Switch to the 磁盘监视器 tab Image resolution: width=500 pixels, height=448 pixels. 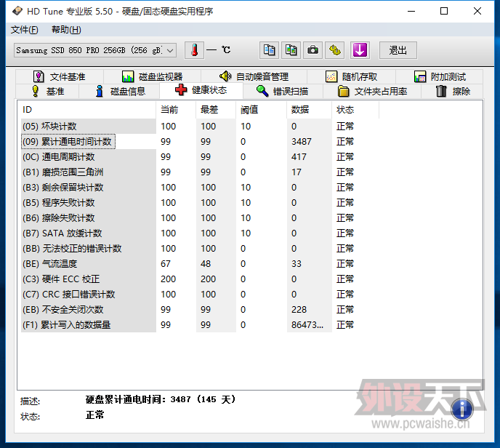[152, 76]
